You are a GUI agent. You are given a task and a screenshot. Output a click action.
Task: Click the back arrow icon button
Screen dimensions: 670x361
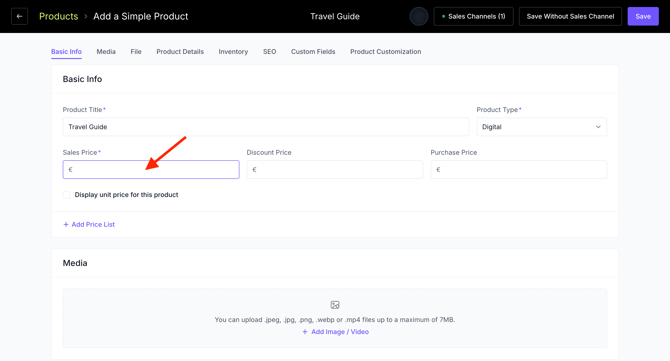[x=19, y=16]
